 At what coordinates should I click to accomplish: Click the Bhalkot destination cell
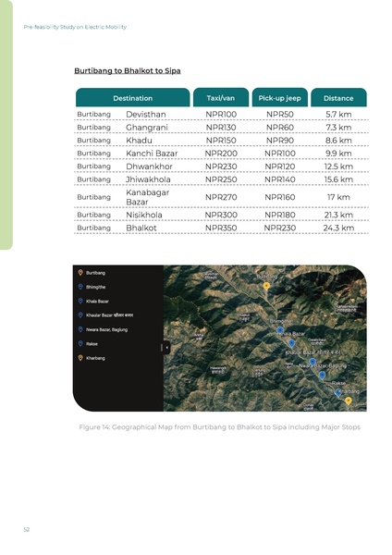coord(141,228)
